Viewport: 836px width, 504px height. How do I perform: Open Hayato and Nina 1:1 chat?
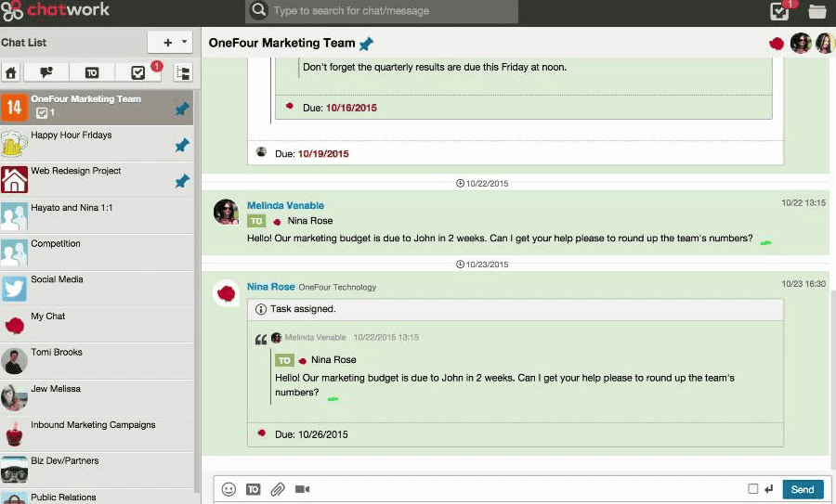pos(97,215)
